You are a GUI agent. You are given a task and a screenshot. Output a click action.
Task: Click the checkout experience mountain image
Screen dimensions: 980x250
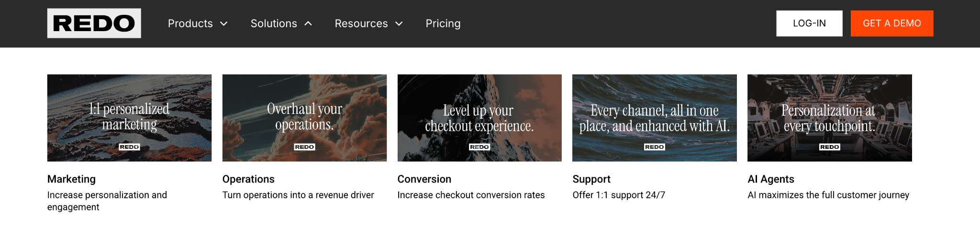coord(479,118)
